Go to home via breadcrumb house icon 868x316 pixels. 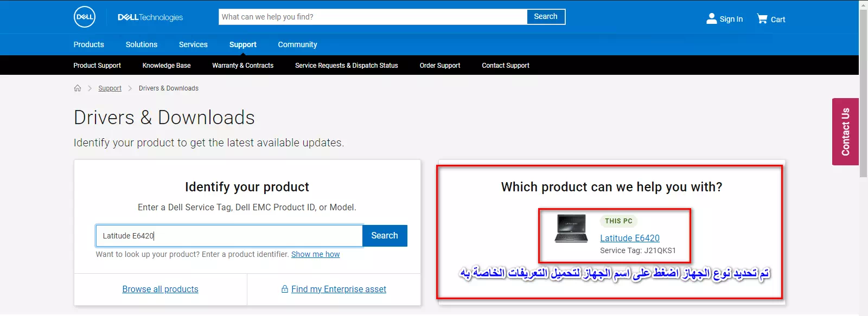[x=78, y=88]
